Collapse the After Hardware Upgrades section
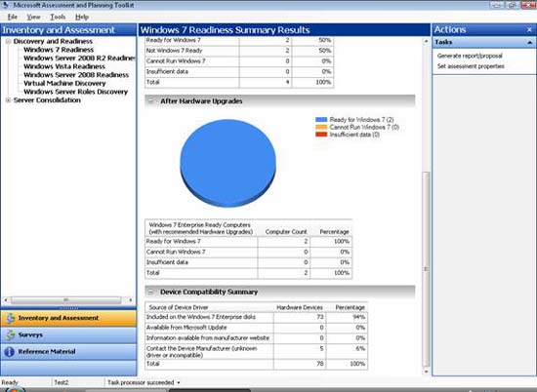The height and width of the screenshot is (392, 537). tap(150, 100)
